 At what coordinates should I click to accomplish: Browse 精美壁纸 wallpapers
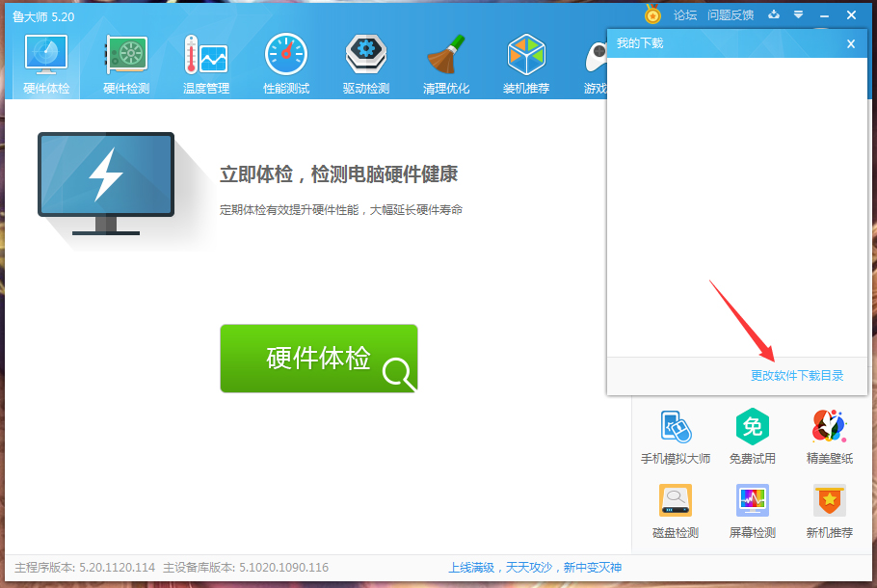pyautogui.click(x=828, y=434)
